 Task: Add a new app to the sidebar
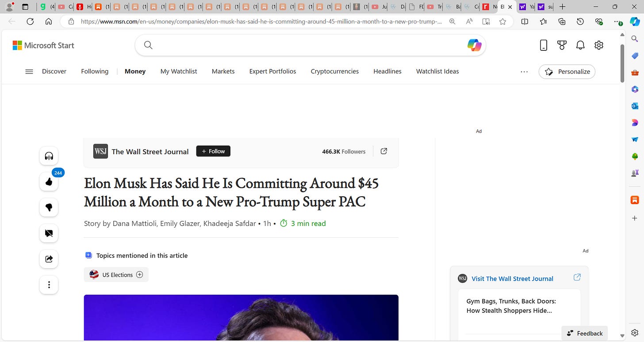coord(635,218)
